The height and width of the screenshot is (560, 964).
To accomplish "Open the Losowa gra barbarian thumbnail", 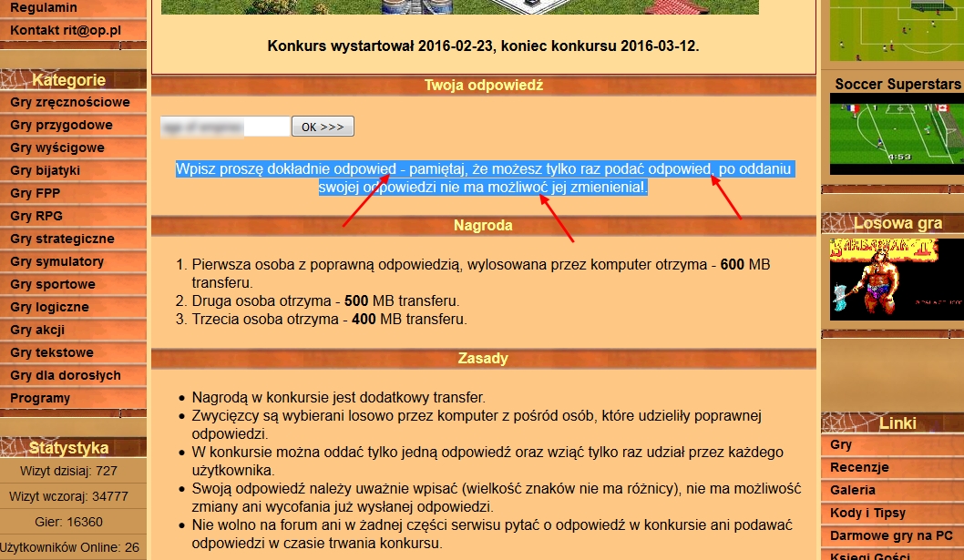I will (896, 279).
